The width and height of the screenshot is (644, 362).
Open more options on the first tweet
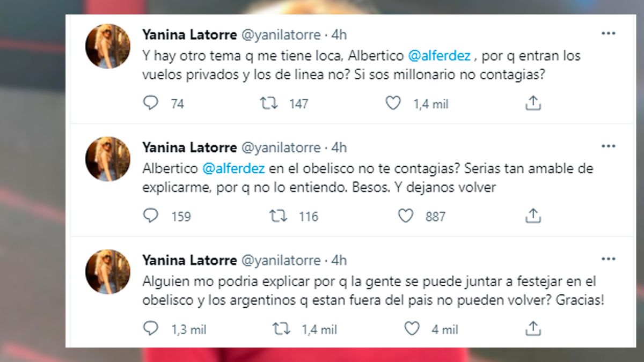608,34
